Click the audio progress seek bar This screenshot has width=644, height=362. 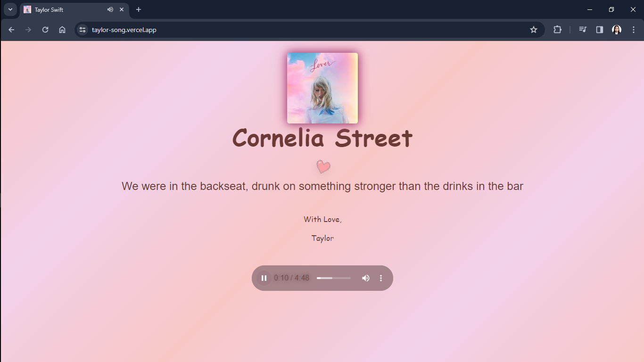coord(334,278)
